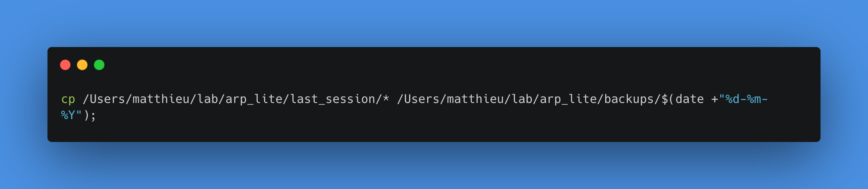This screenshot has height=189, width=868.
Task: Click the red close window dot
Action: (65, 65)
